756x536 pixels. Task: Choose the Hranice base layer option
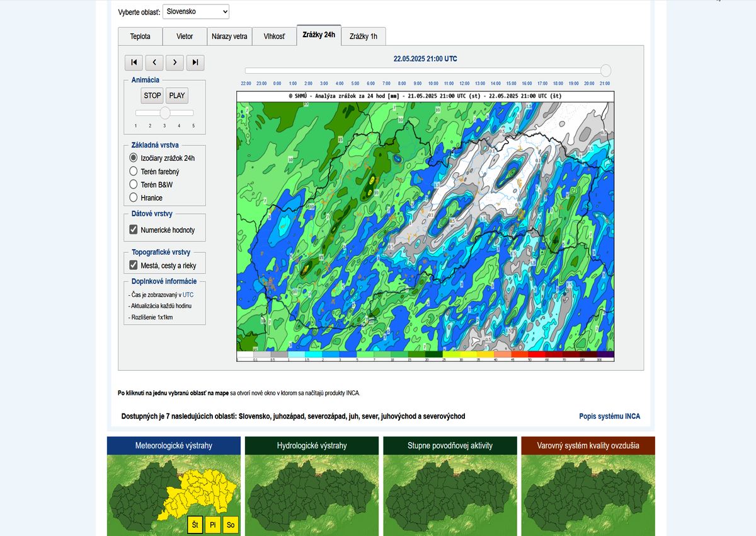[134, 198]
